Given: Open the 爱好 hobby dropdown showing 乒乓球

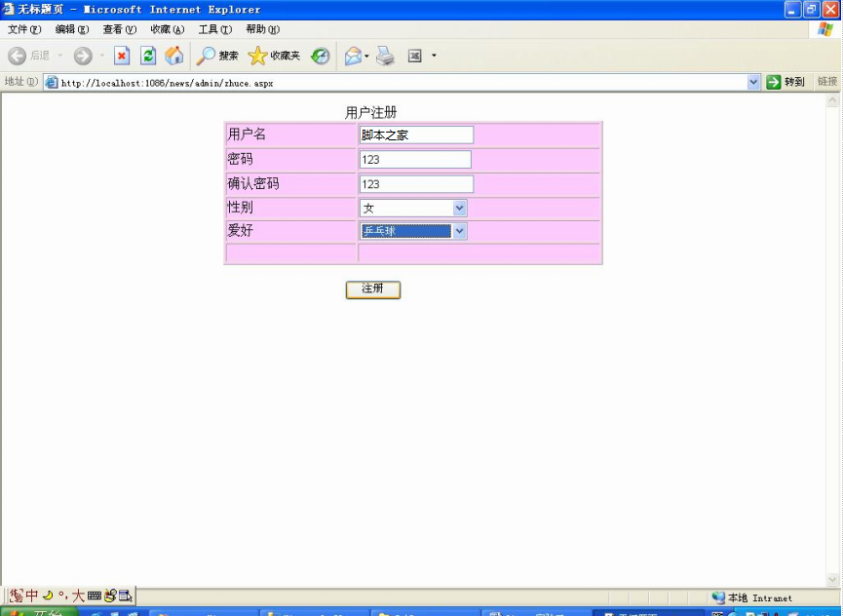Looking at the screenshot, I should coord(413,231).
